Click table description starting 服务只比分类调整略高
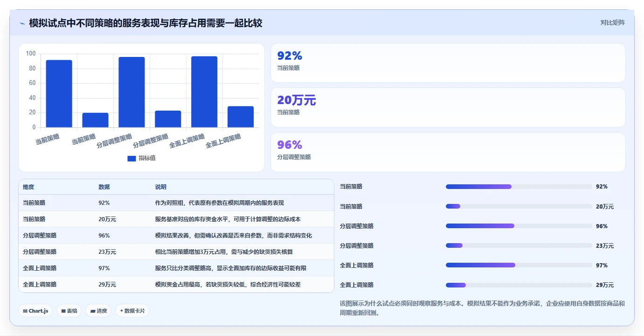The height and width of the screenshot is (336, 644). pos(230,268)
